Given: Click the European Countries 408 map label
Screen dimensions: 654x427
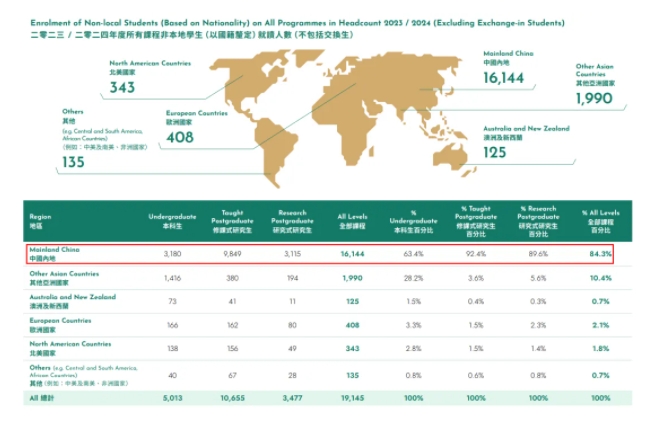Looking at the screenshot, I should tap(181, 137).
